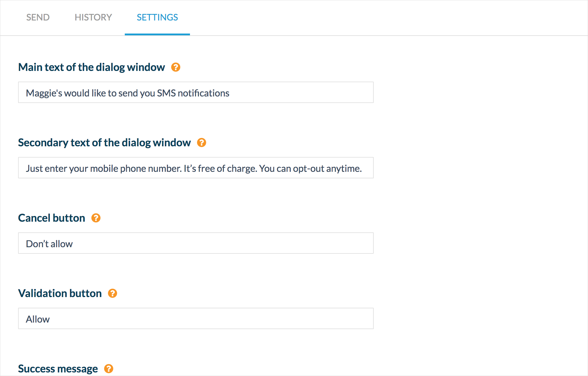Click question mark next to Validation button
This screenshot has height=376, width=588.
[x=112, y=293]
